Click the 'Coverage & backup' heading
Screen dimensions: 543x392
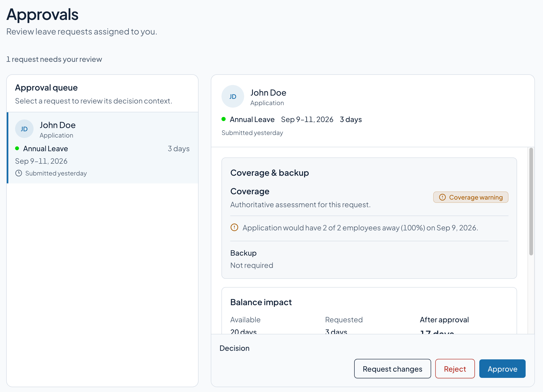tap(269, 173)
